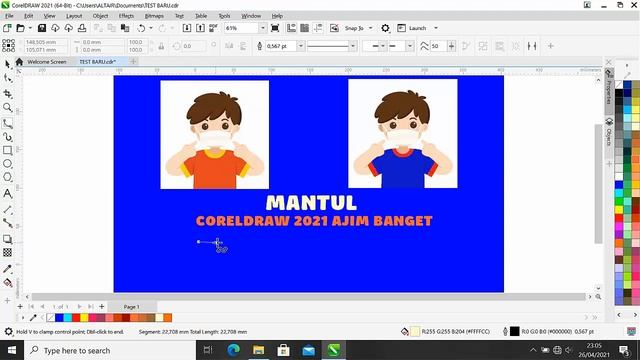Open the Object menu
The image size is (640, 360).
[100, 16]
